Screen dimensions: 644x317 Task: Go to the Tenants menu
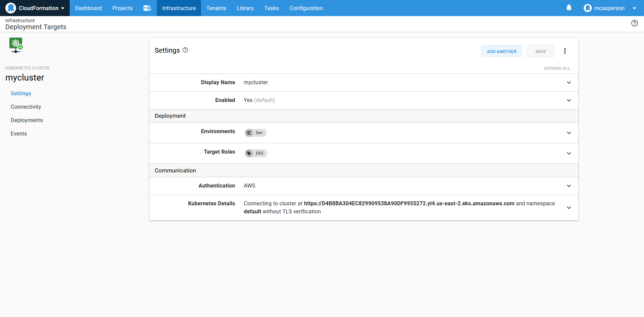point(216,8)
